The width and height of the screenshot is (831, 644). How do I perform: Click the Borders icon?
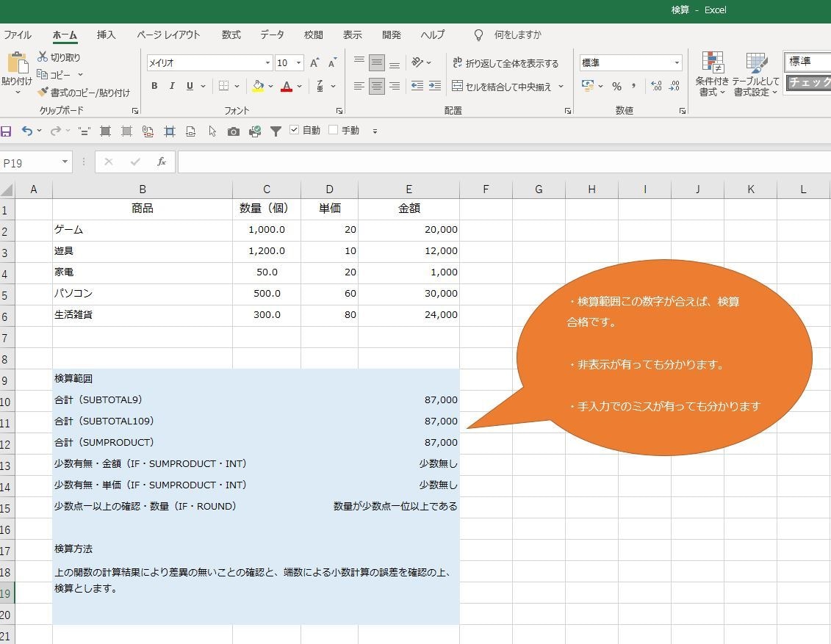pos(223,86)
